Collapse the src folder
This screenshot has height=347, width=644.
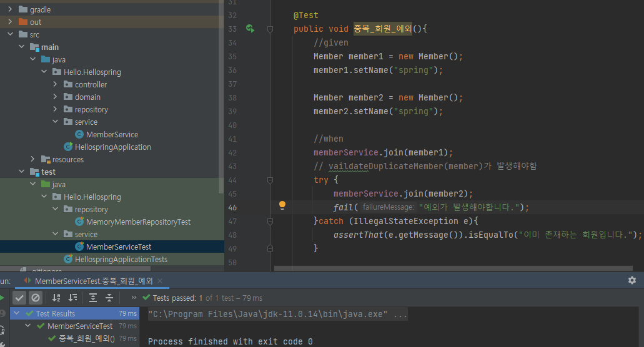[10, 34]
